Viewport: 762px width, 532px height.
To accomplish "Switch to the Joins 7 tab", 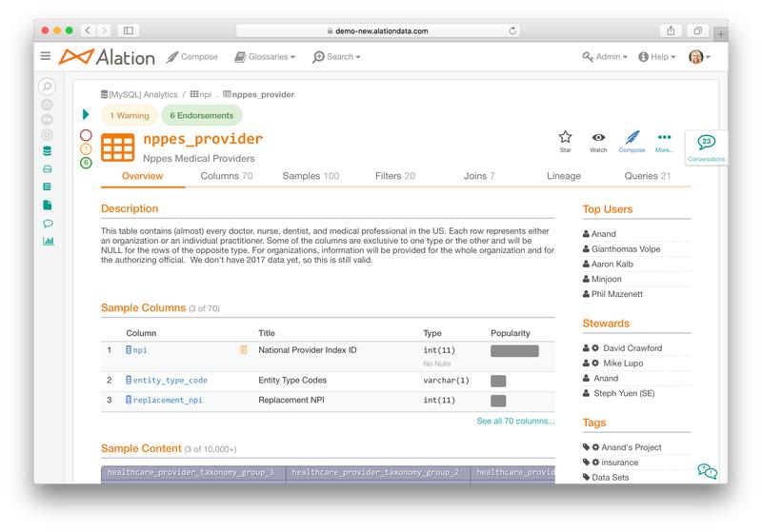I will tap(479, 176).
